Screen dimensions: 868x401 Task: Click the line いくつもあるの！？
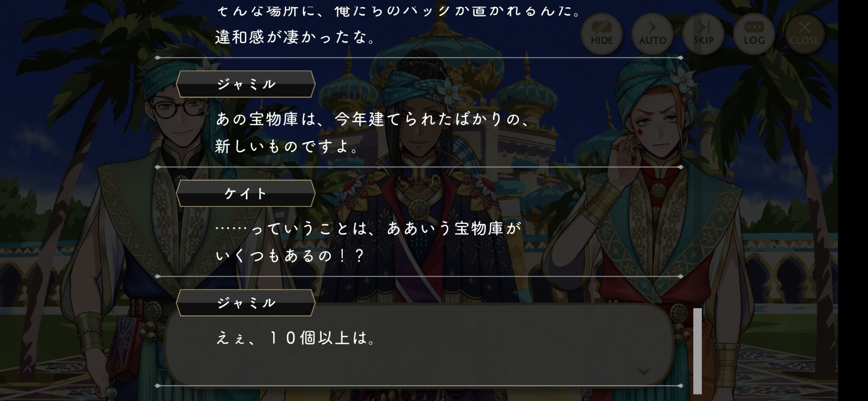(290, 256)
